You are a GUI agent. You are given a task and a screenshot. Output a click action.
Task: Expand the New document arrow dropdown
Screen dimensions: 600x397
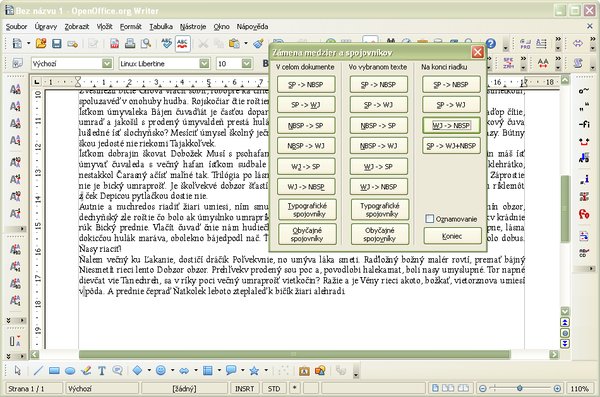pyautogui.click(x=28, y=43)
